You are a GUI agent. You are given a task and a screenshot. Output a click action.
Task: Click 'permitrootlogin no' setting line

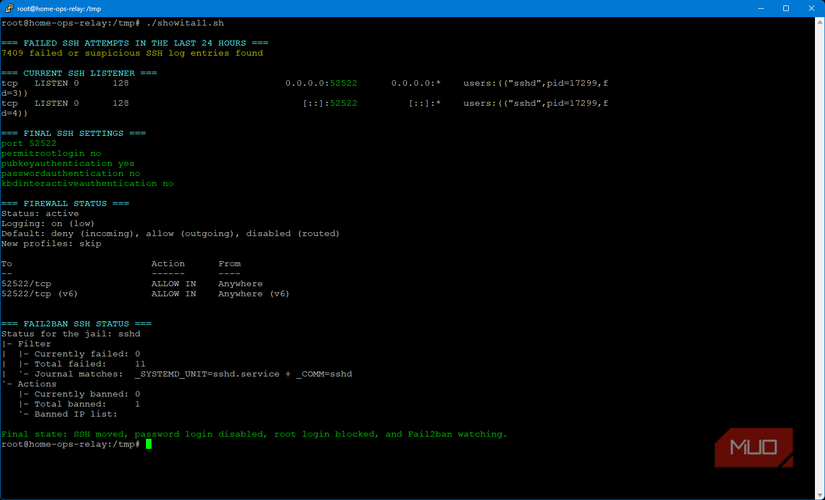(x=51, y=154)
